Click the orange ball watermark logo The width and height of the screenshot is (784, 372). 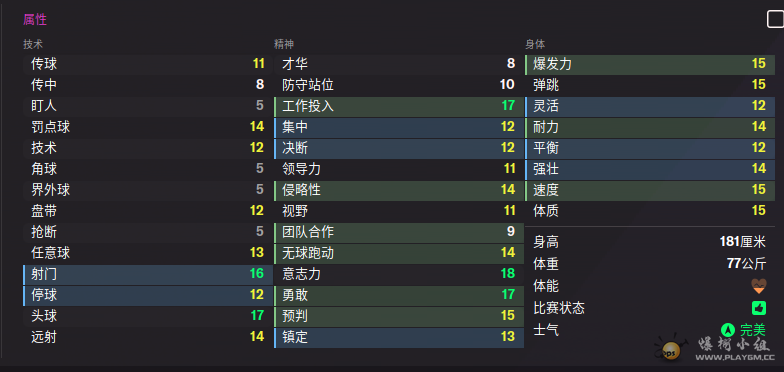(671, 350)
